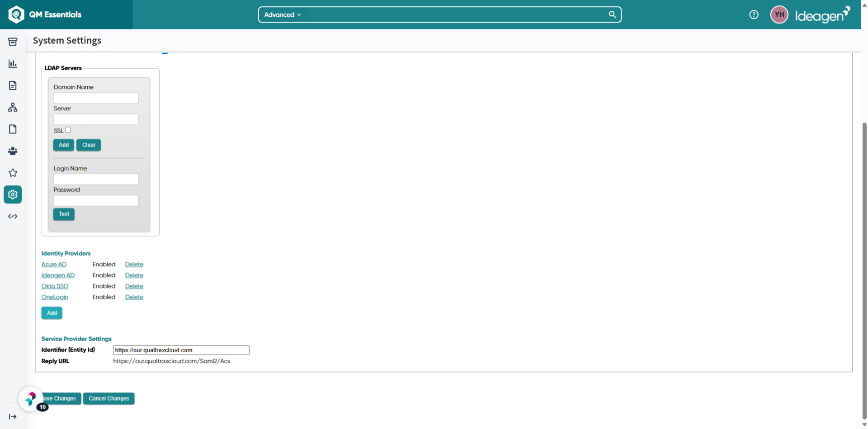Clear the LDAP server fields
Image resolution: width=868 pixels, height=429 pixels.
pos(89,145)
